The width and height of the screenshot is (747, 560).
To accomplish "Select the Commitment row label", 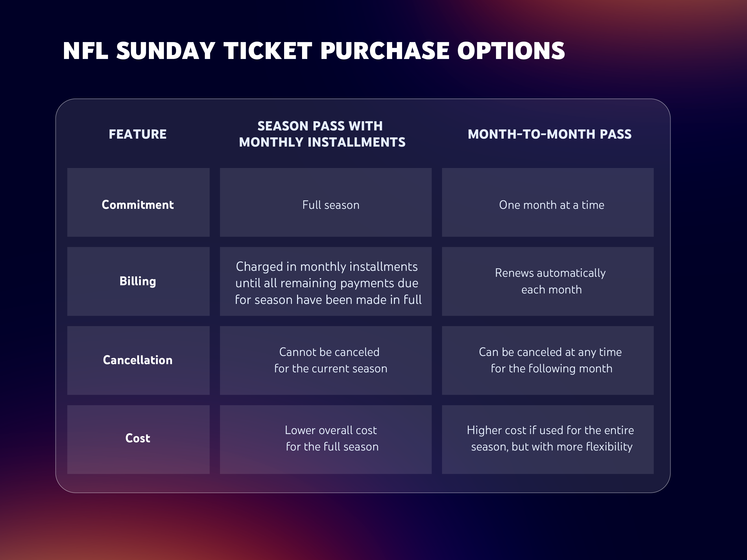I will 138,205.
